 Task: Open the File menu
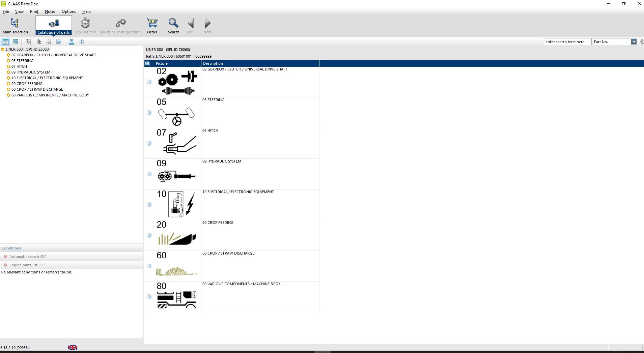6,11
